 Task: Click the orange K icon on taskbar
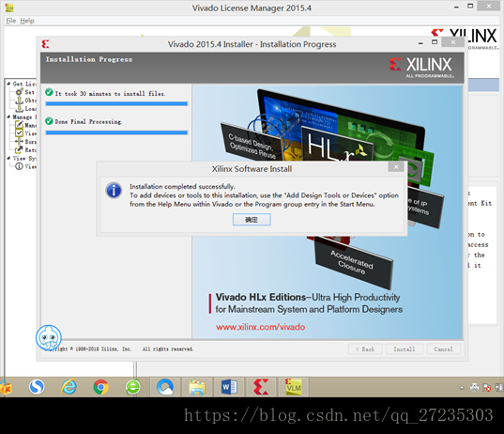(x=6, y=388)
